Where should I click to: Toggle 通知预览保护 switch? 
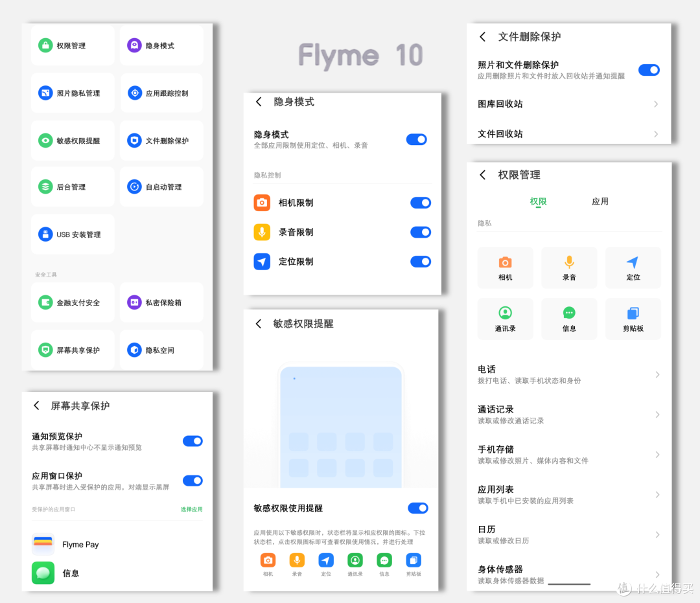point(193,441)
